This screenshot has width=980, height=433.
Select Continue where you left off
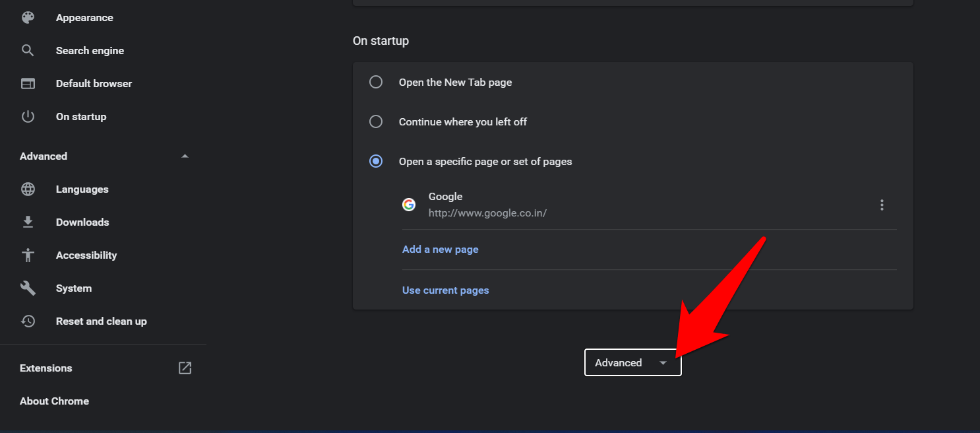click(x=376, y=122)
